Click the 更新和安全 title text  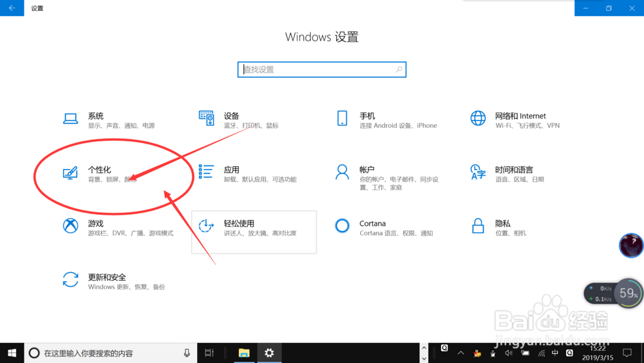(x=107, y=277)
